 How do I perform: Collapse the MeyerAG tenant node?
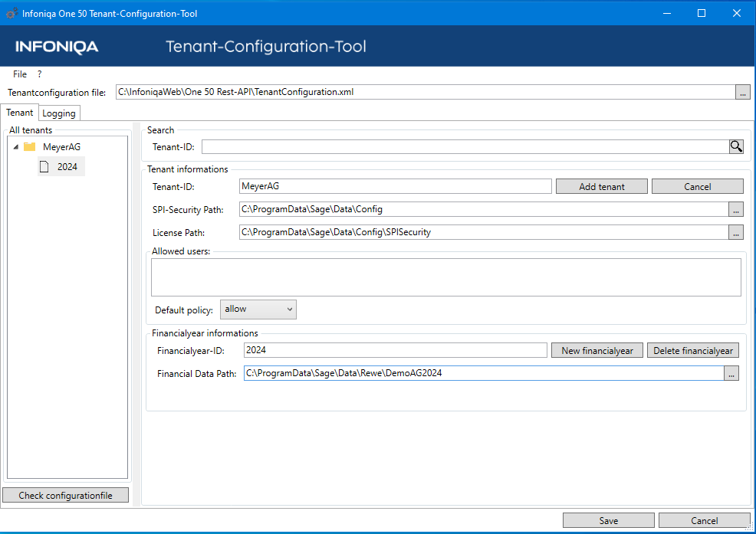click(x=16, y=147)
